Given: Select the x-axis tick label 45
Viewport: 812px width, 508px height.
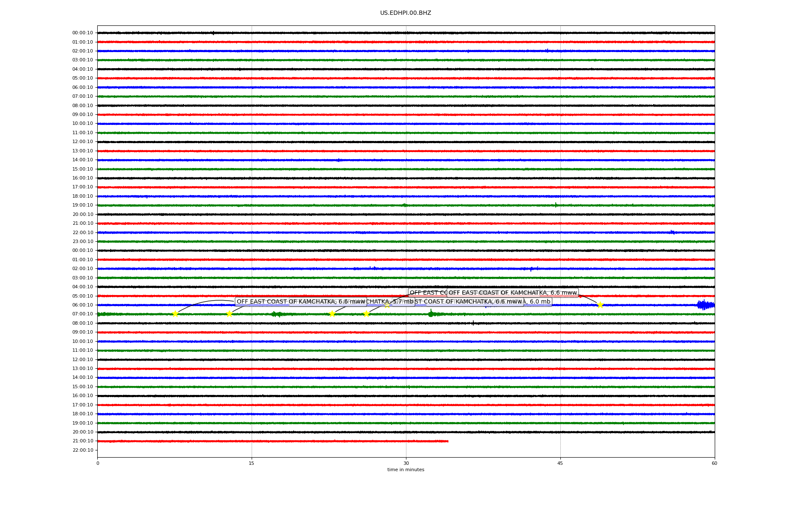Looking at the screenshot, I should coord(560,463).
